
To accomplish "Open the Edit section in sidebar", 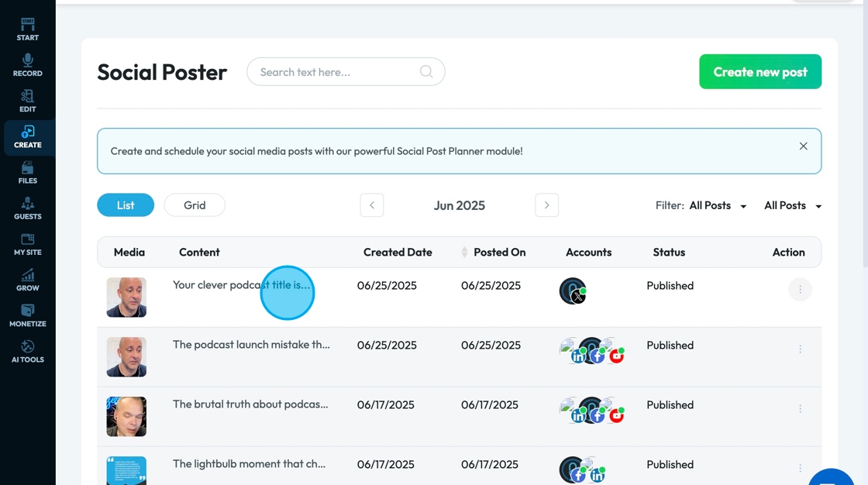I will [28, 101].
